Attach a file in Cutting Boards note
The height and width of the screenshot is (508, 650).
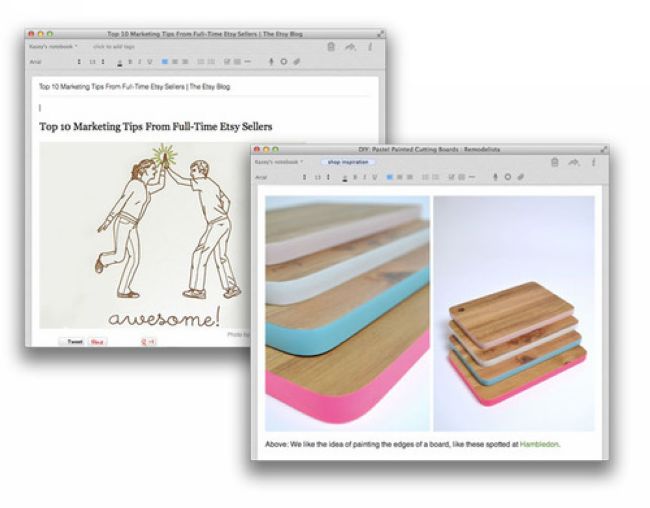pos(520,177)
